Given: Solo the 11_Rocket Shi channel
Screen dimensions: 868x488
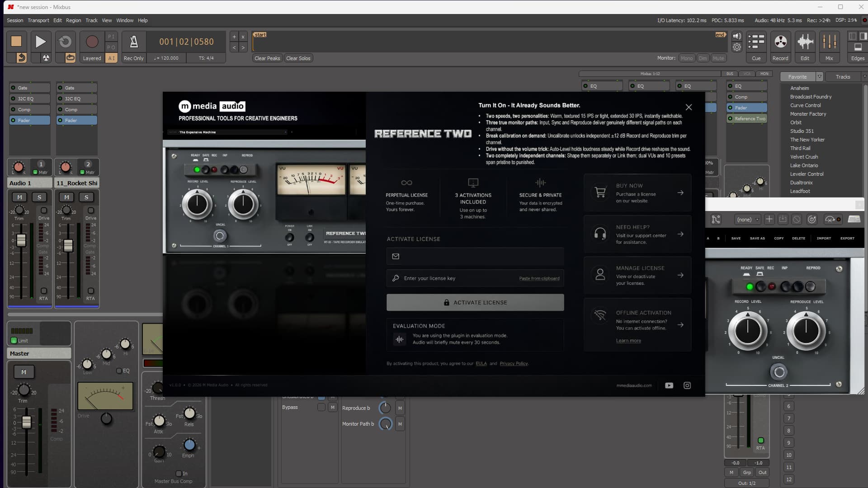Looking at the screenshot, I should tap(86, 197).
